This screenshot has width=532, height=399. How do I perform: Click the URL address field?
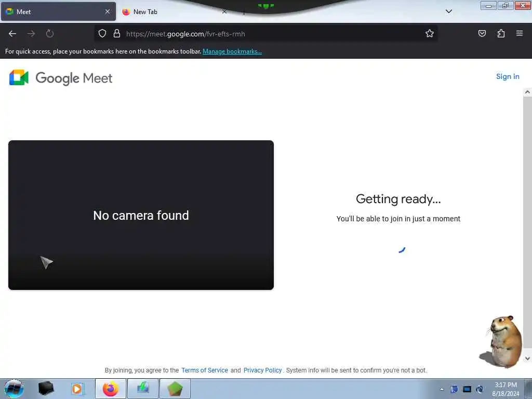(265, 34)
